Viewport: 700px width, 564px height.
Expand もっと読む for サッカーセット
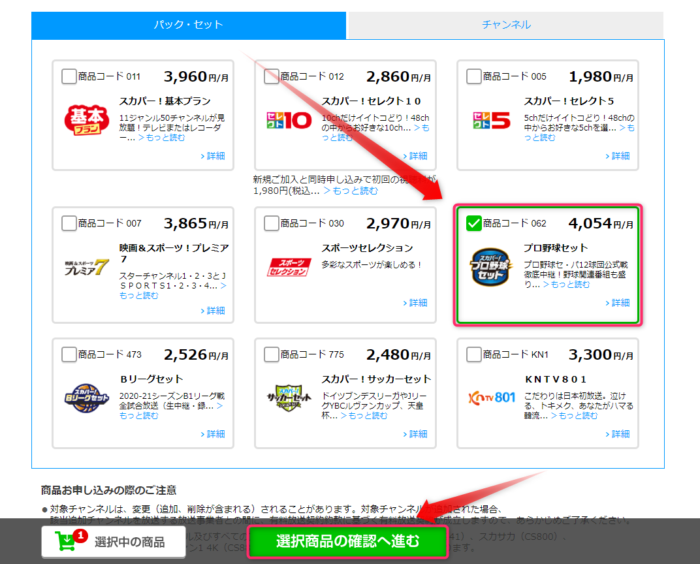[x=364, y=416]
